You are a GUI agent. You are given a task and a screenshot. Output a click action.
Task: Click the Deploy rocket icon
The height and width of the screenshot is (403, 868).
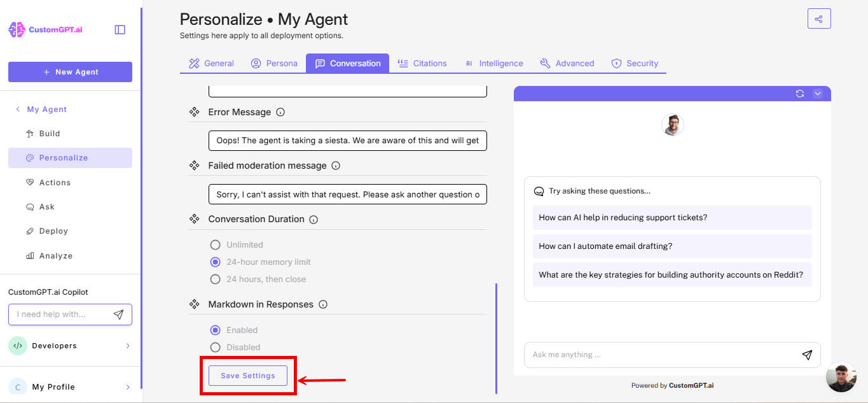tap(29, 231)
